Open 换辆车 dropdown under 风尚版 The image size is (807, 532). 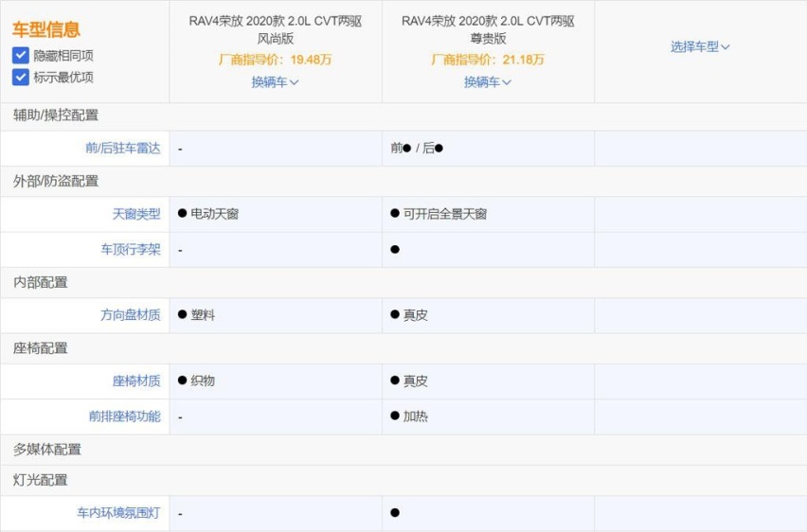[x=275, y=81]
